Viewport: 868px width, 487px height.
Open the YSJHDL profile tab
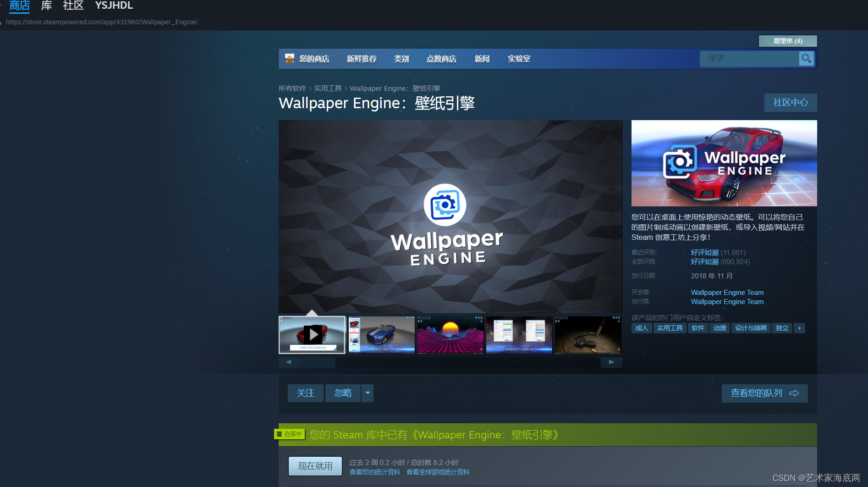point(114,6)
